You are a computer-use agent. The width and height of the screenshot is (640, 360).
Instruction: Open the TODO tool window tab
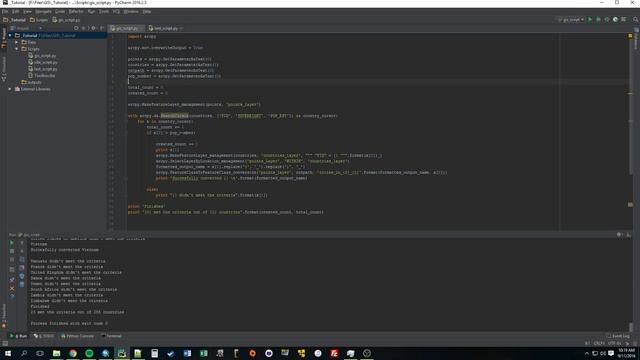[44, 336]
